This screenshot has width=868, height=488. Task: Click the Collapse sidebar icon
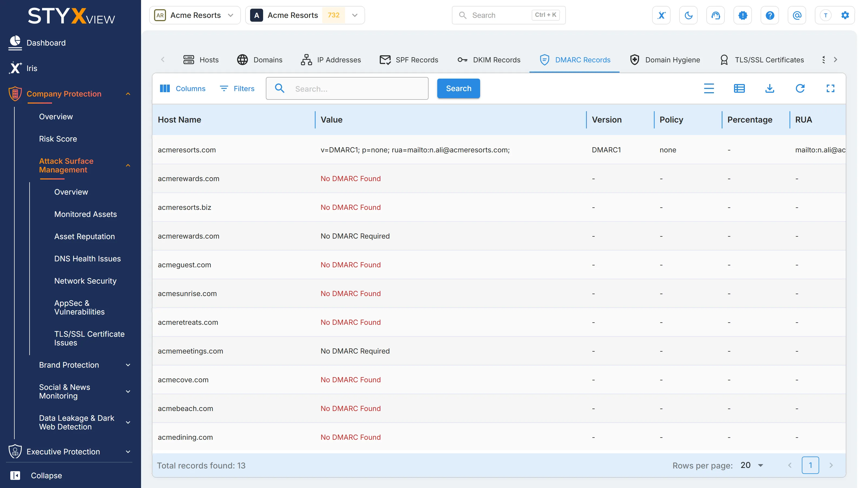click(15, 475)
